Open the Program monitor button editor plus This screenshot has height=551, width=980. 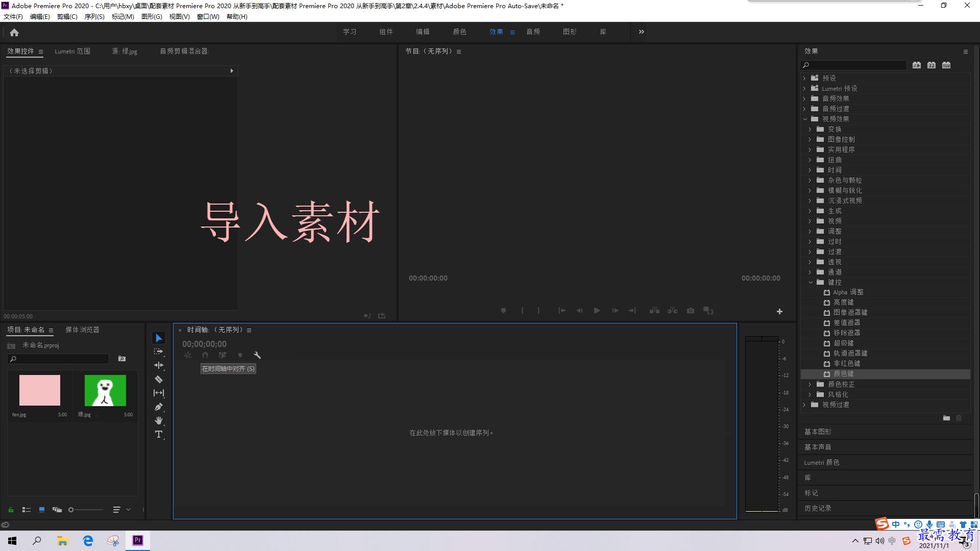(779, 311)
